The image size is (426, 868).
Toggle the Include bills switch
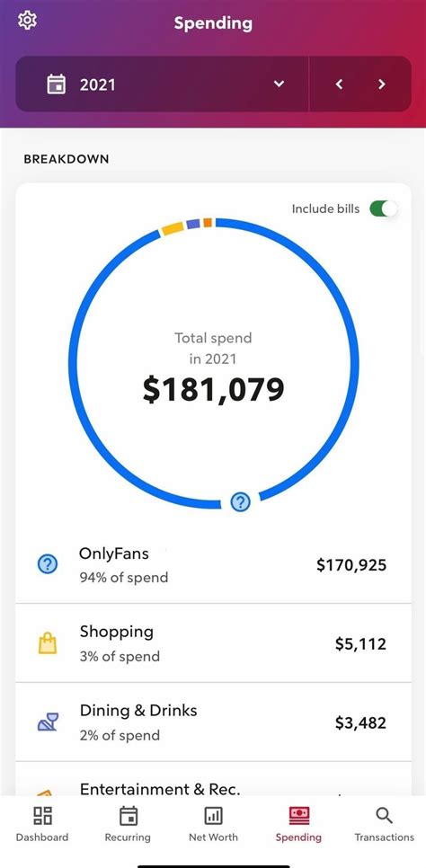pos(384,208)
